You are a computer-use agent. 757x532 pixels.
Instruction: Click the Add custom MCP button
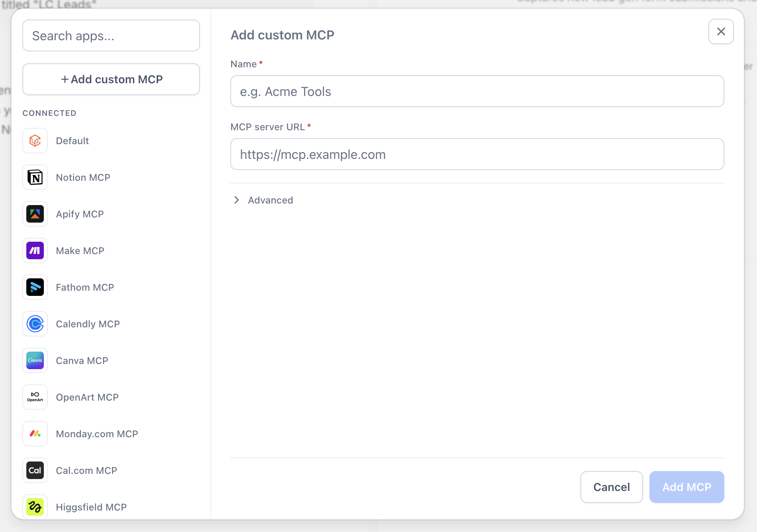[x=111, y=79]
